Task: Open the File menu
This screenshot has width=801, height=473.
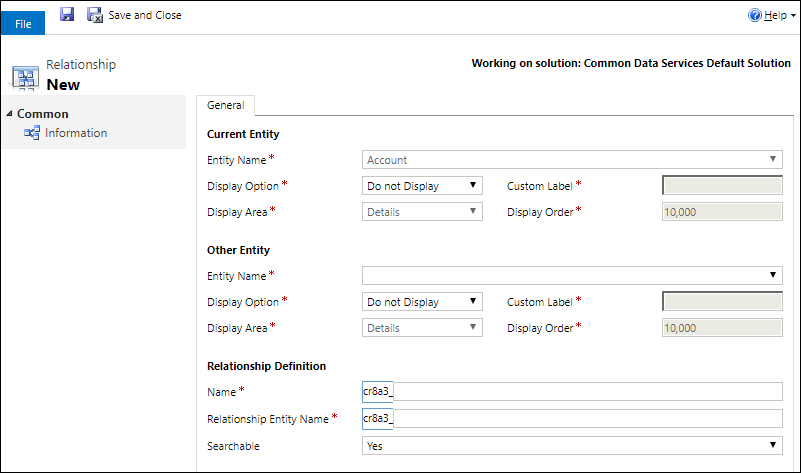Action: [x=23, y=23]
